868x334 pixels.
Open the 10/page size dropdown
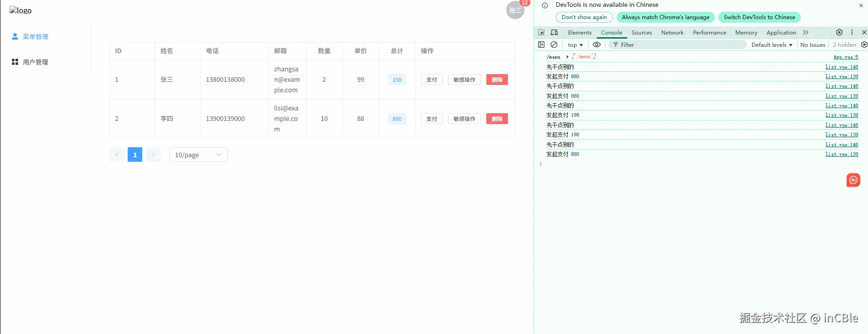pos(199,155)
